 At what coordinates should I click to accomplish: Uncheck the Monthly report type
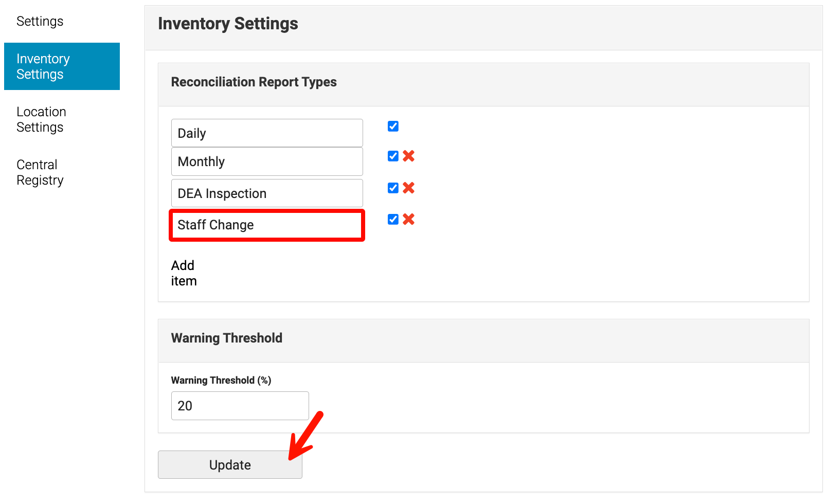392,156
